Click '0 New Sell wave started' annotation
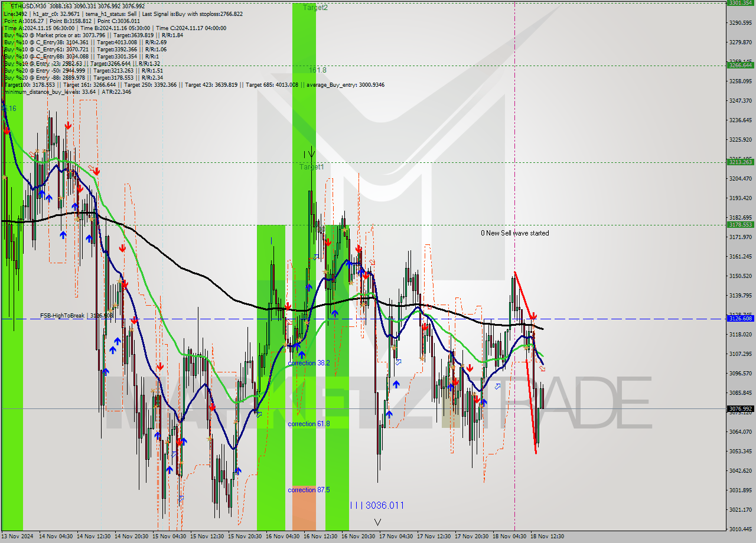This screenshot has height=543, width=756. pyautogui.click(x=514, y=233)
